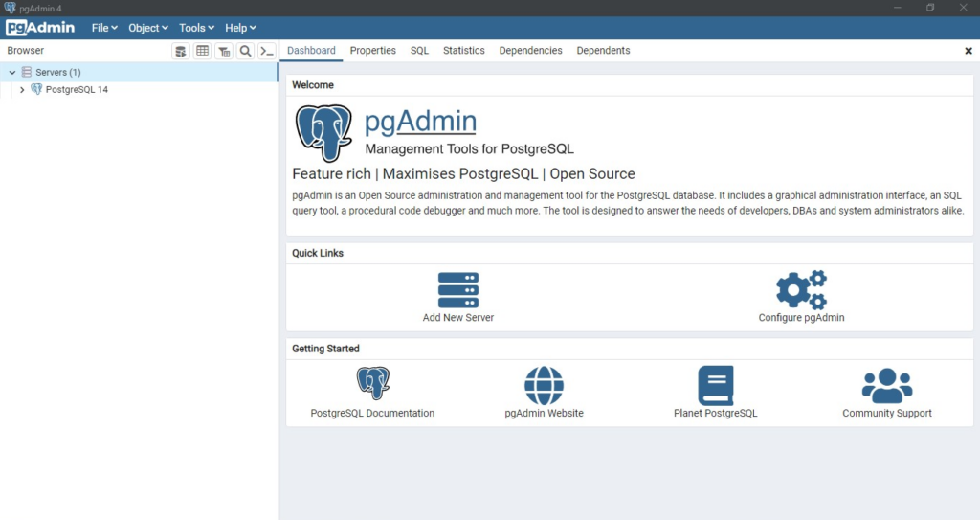Close the dashboard panel with X button

point(969,51)
